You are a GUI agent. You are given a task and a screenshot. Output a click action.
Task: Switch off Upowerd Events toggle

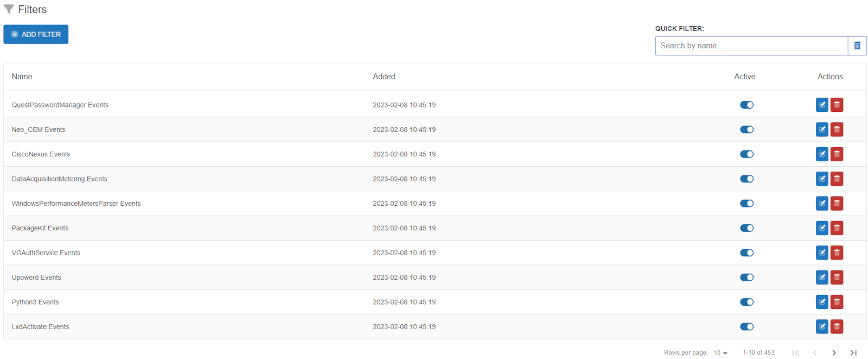coord(746,278)
